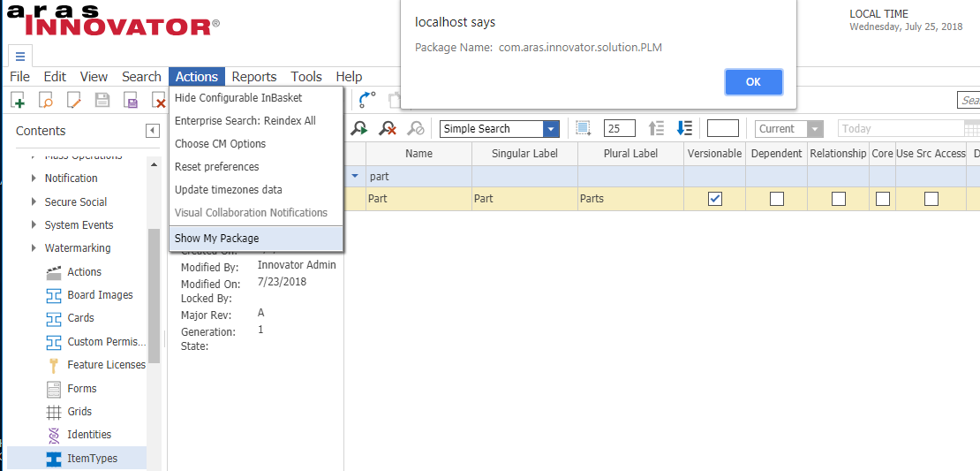The width and height of the screenshot is (980, 471).
Task: Click the Today date input field
Action: pos(901,129)
